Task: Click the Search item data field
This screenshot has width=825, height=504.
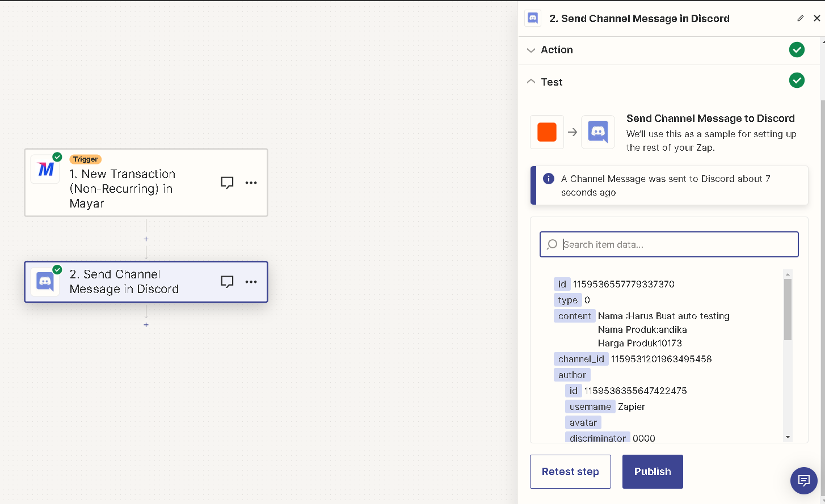Action: pos(669,244)
